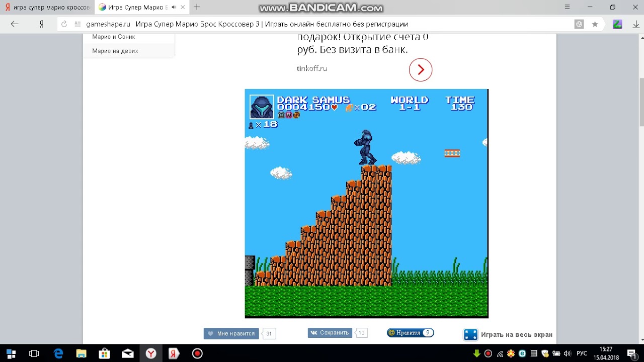Open the Bandicam recorder taskbar icon
Image resolution: width=644 pixels, height=362 pixels.
coord(197,353)
